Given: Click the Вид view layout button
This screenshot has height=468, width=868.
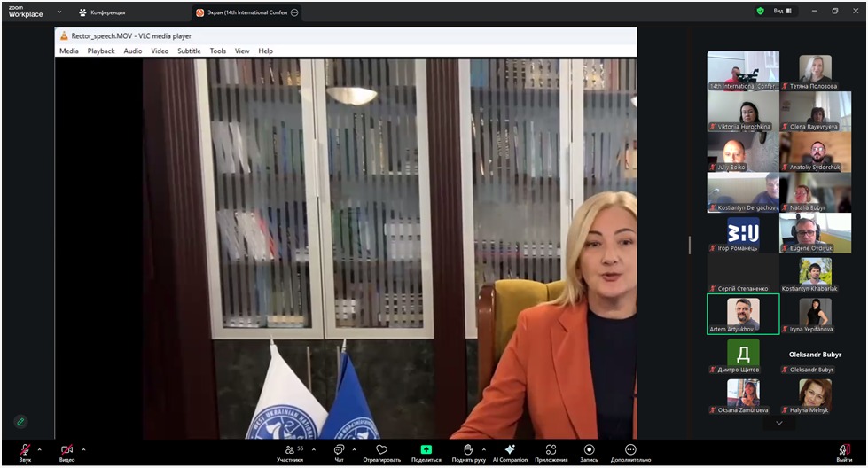Looking at the screenshot, I should tap(784, 12).
